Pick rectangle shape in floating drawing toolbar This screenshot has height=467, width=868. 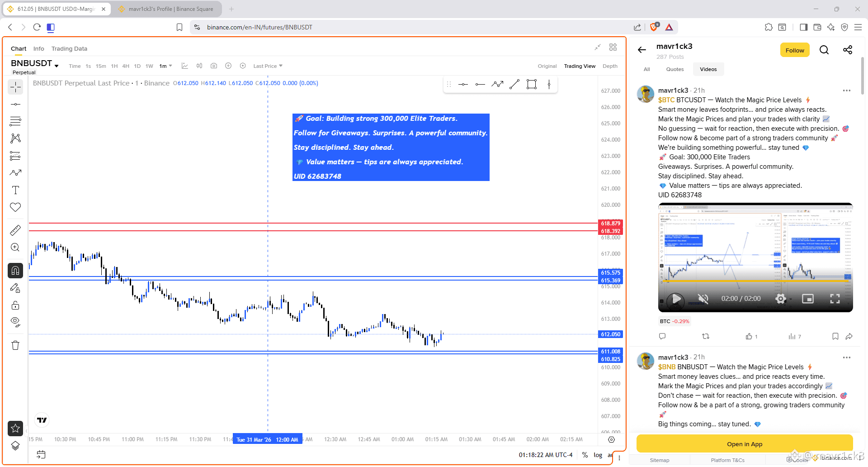pos(532,84)
